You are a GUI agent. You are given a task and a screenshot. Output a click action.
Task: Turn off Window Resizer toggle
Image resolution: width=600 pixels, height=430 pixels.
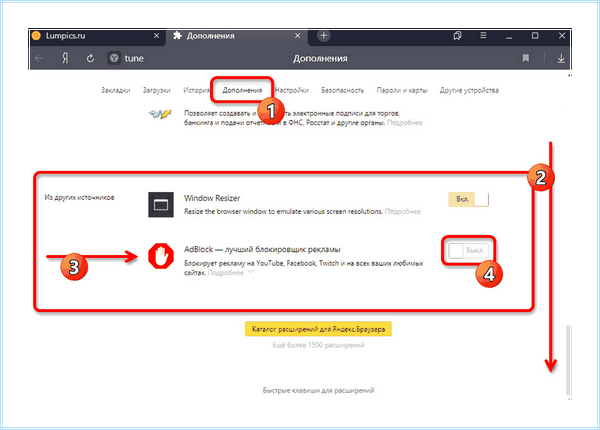[x=468, y=199]
